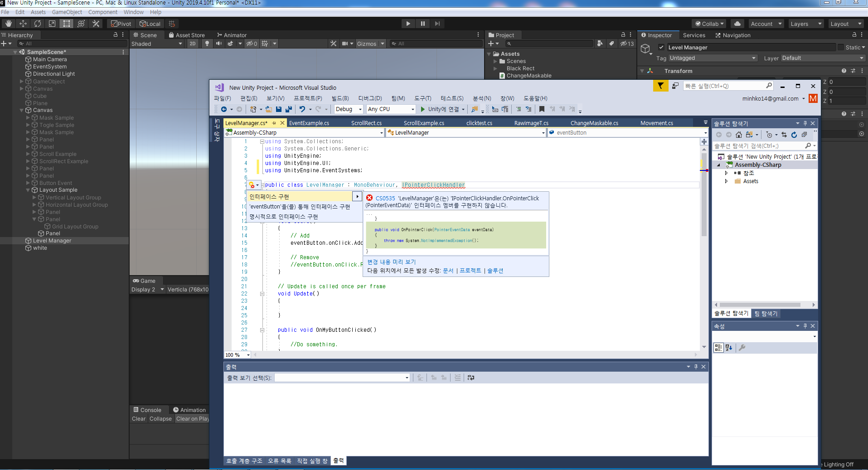Open the Layer Default dropdown

[823, 58]
